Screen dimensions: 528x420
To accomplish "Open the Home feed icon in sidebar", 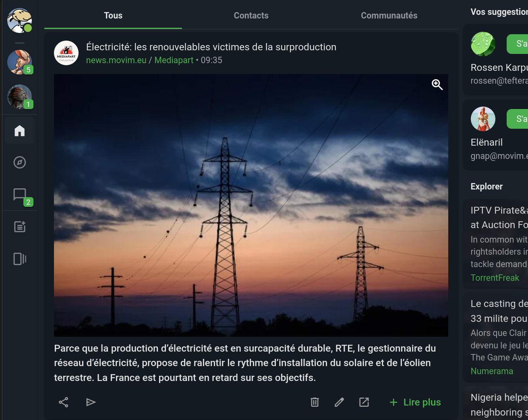I will pos(20,131).
